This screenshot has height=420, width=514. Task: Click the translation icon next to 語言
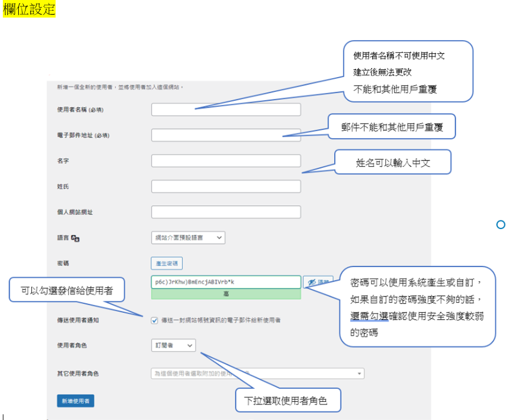75,238
